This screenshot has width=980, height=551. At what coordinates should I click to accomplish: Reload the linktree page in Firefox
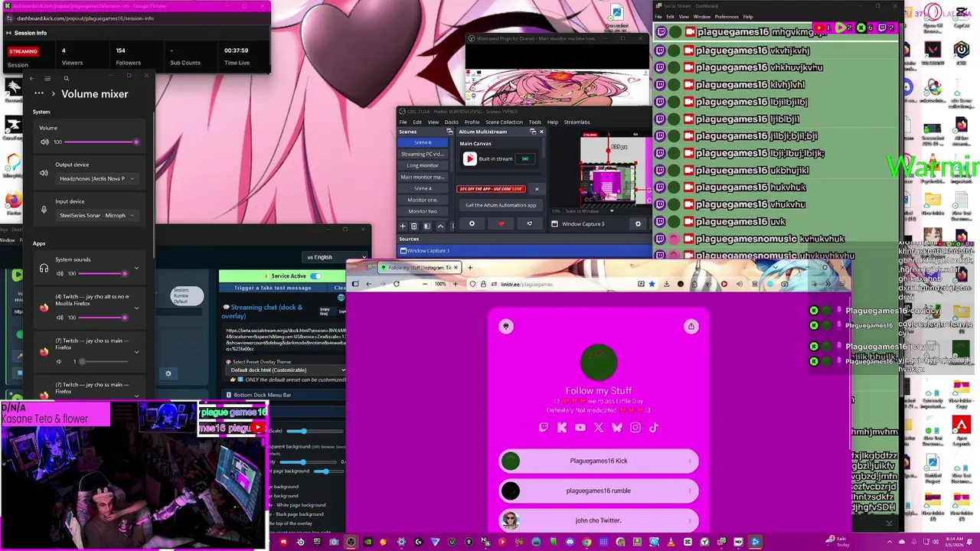click(396, 284)
